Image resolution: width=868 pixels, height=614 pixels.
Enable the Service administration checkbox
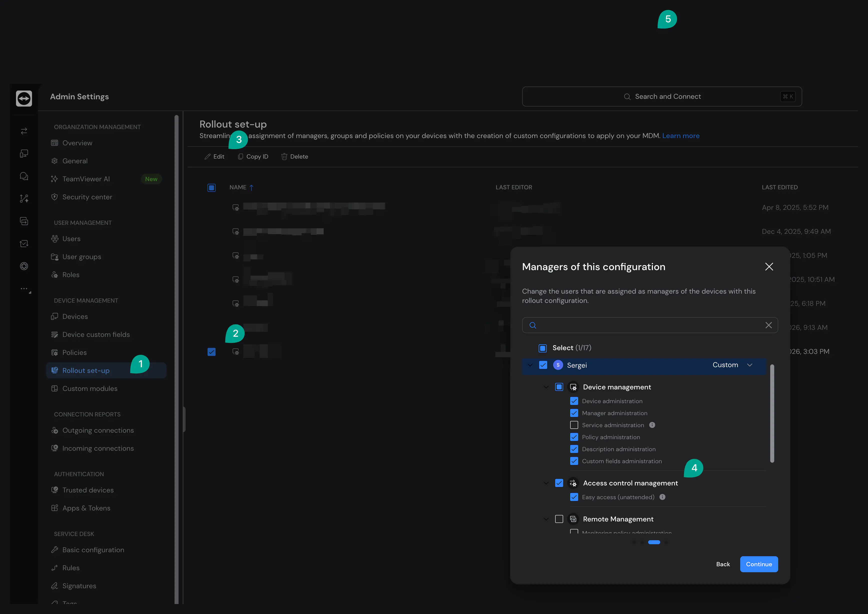[574, 425]
